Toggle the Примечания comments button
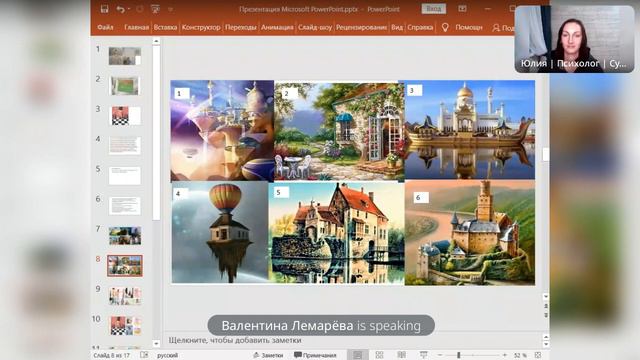Screen dimensions: 640x360 coord(315,356)
